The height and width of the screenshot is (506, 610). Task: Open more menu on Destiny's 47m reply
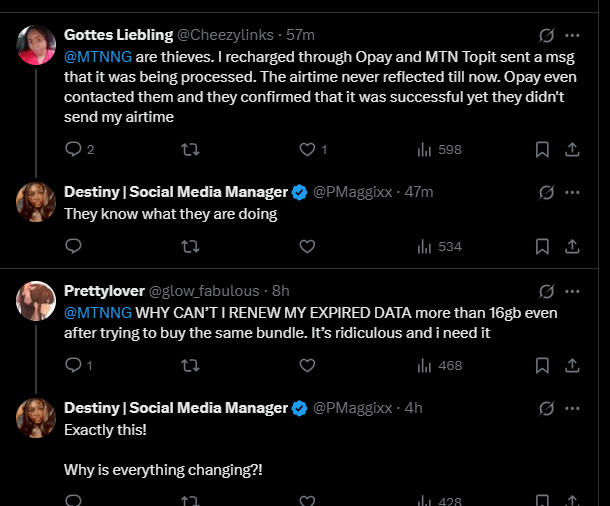pyautogui.click(x=572, y=191)
